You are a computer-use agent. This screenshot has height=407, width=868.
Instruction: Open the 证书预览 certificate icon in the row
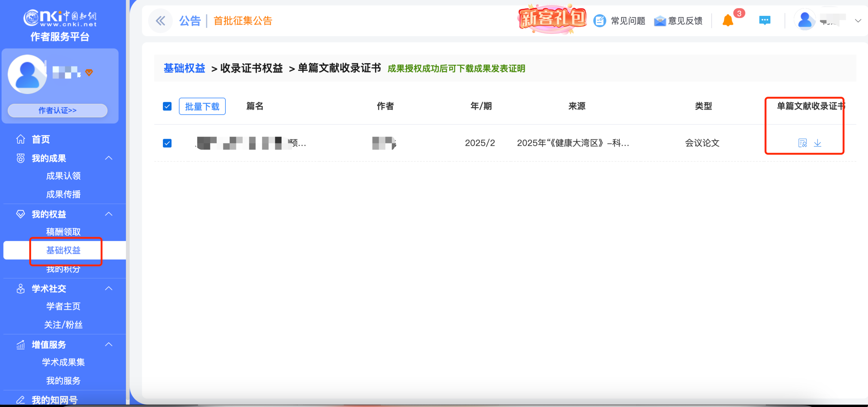(802, 143)
